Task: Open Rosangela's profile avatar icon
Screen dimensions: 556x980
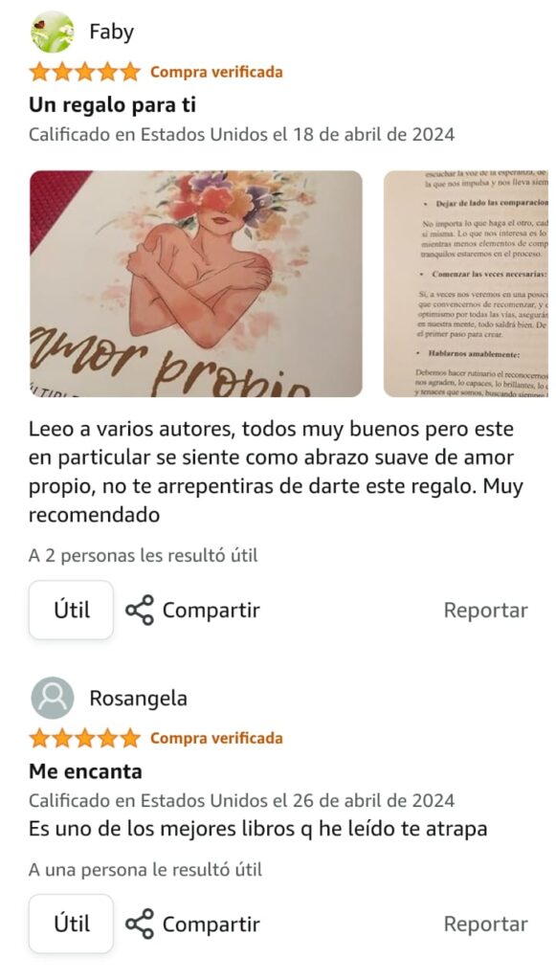Action: (52, 698)
